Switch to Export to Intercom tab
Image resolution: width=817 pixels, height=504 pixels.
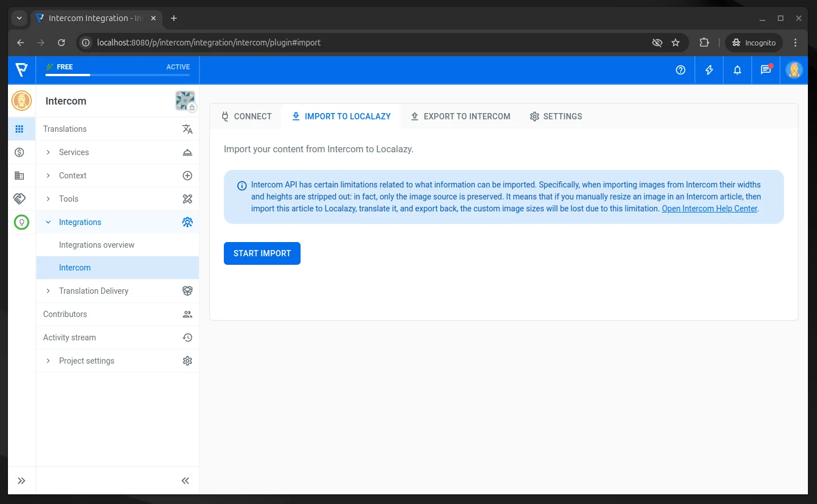point(460,116)
